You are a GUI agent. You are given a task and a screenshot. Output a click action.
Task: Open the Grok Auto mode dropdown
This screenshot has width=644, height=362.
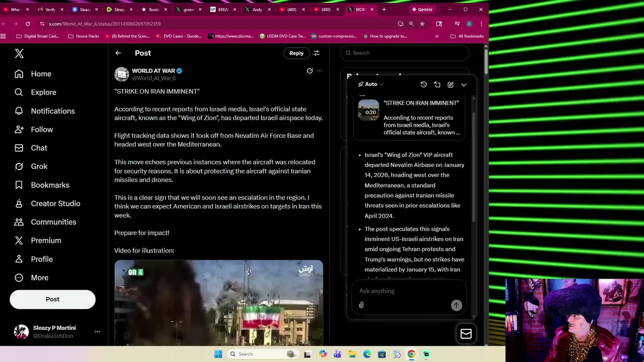point(371,84)
